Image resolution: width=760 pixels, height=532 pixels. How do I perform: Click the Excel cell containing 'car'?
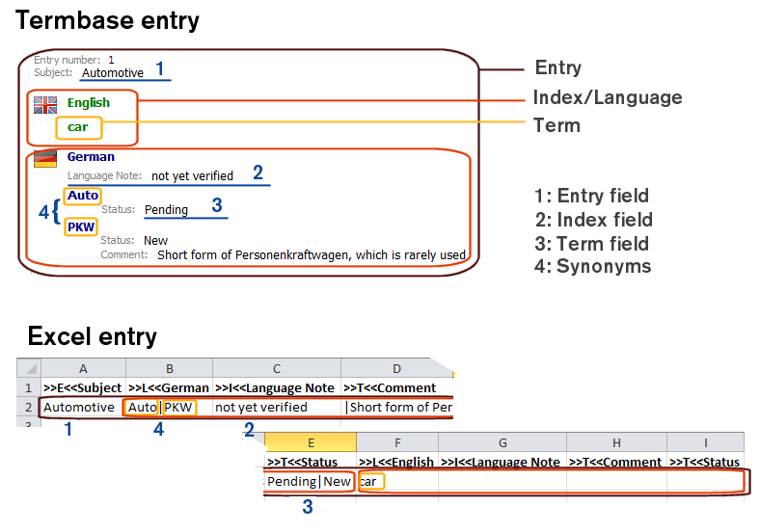pos(397,481)
